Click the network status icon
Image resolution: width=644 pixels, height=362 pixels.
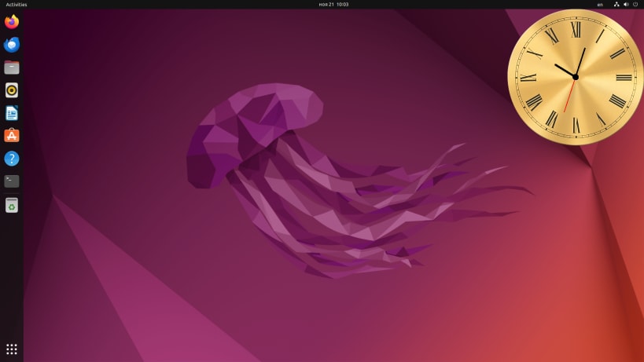tap(616, 5)
